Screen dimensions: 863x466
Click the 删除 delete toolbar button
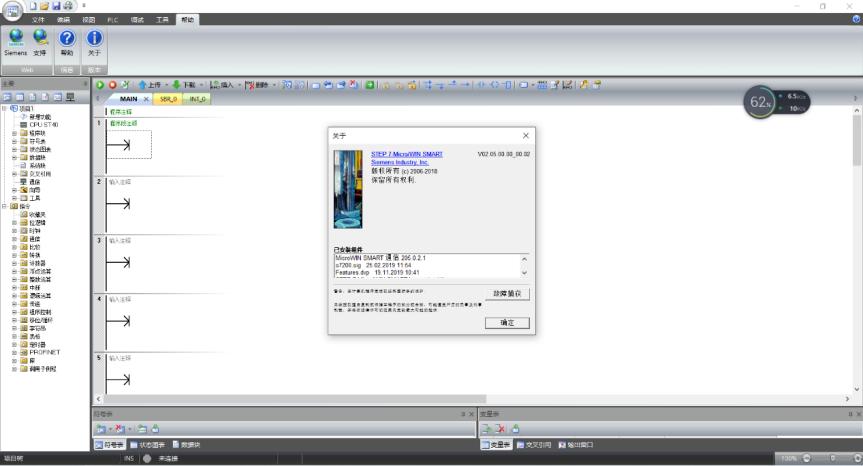pyautogui.click(x=256, y=85)
